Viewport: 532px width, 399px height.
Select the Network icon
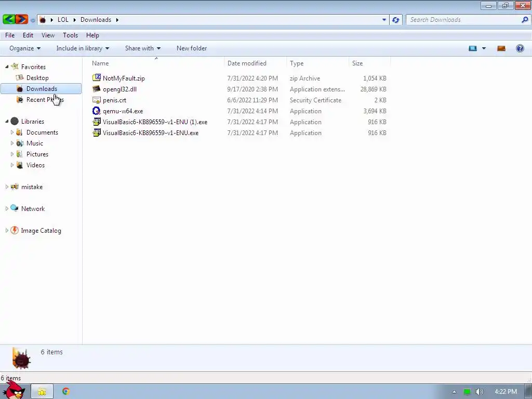coord(15,208)
